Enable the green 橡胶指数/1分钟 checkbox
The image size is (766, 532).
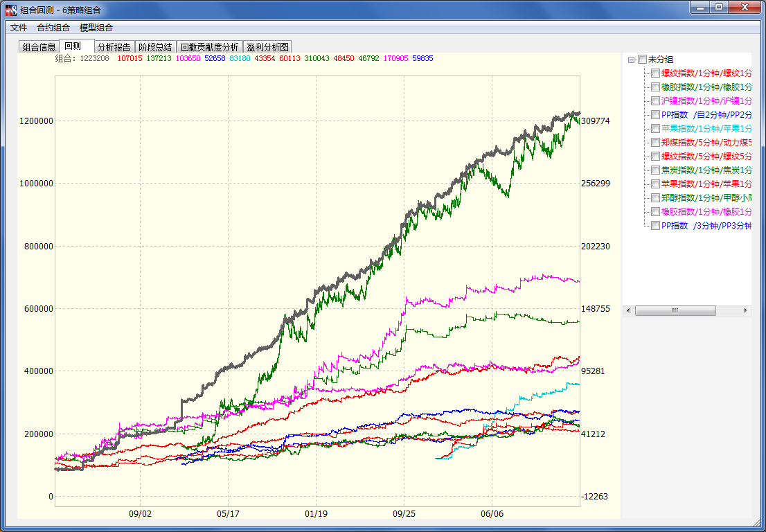[x=656, y=87]
